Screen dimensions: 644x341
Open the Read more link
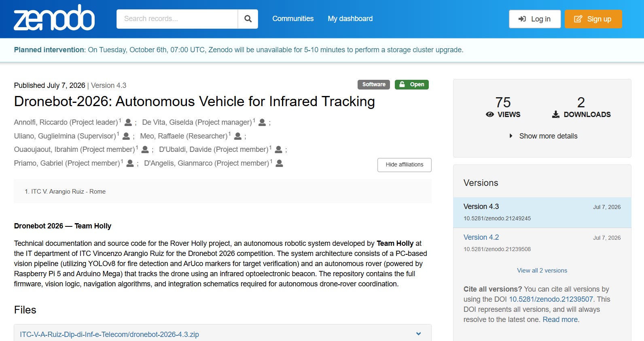pyautogui.click(x=560, y=320)
